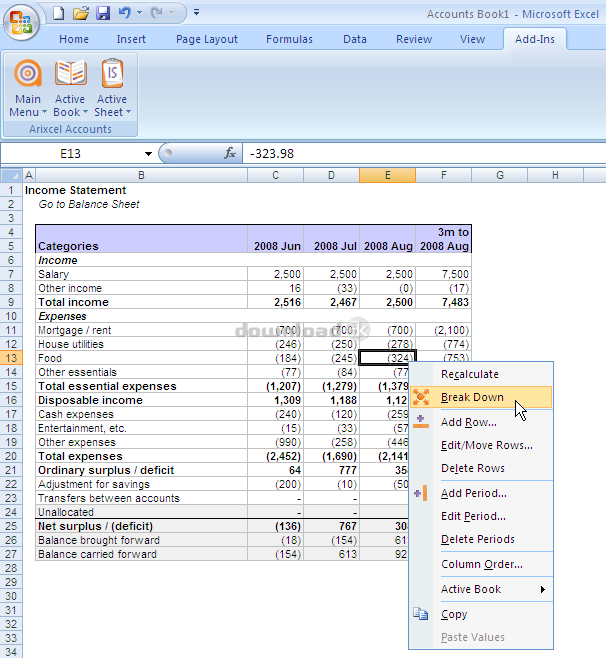Choose Recalculate from context menu

[x=481, y=374]
